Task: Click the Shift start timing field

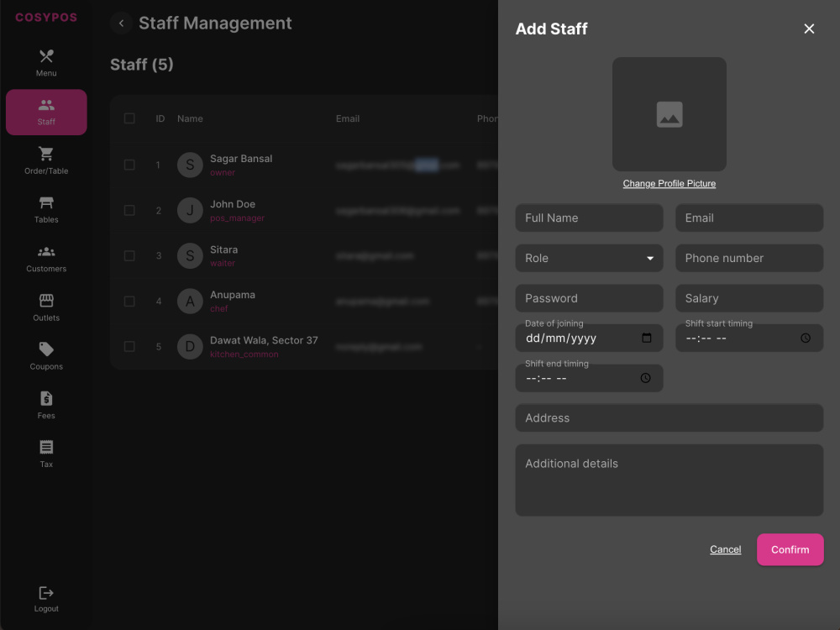Action: [749, 338]
